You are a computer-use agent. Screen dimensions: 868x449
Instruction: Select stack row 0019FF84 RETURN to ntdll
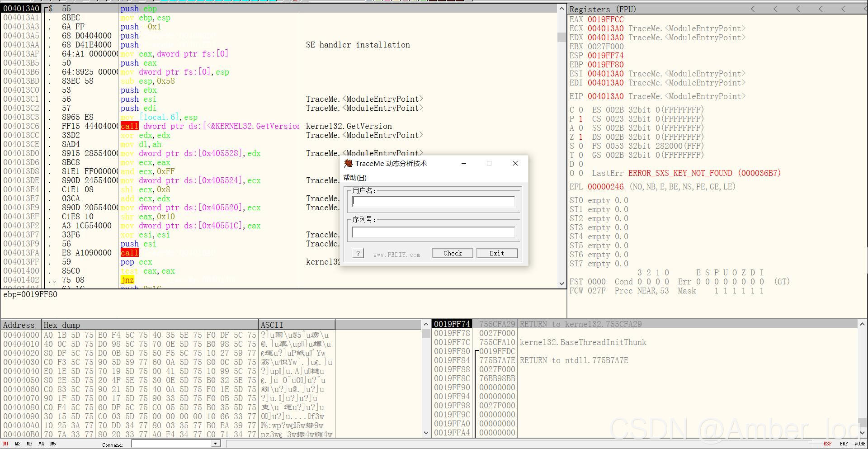tap(644, 360)
